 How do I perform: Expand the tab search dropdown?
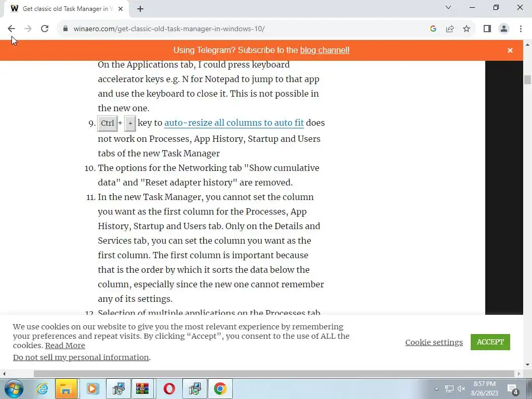[448, 7]
